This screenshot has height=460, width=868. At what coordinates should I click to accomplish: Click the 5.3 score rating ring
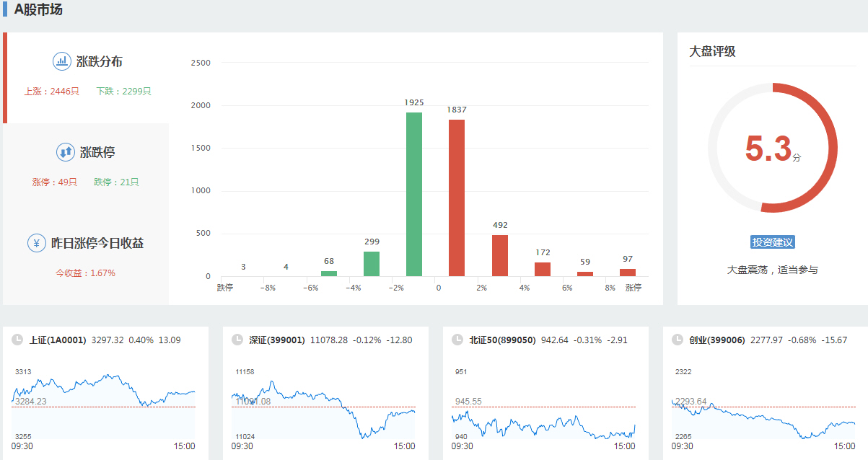click(x=772, y=148)
